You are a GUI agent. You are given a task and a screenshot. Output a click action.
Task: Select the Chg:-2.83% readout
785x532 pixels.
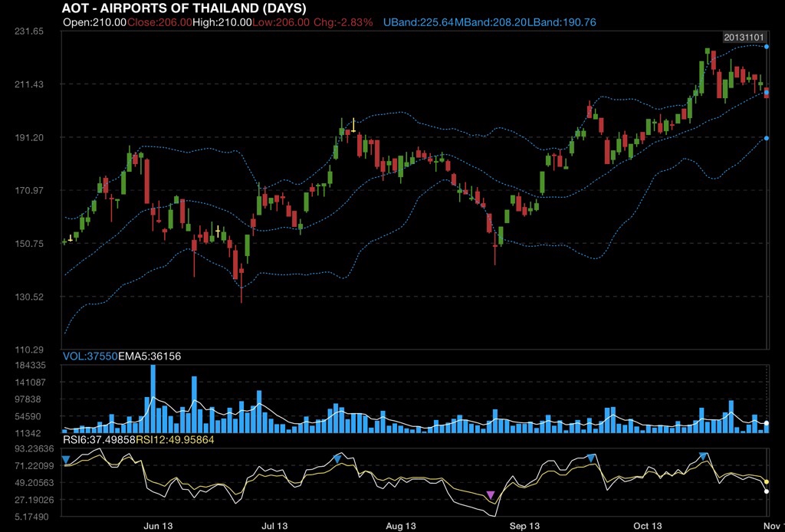pos(343,22)
